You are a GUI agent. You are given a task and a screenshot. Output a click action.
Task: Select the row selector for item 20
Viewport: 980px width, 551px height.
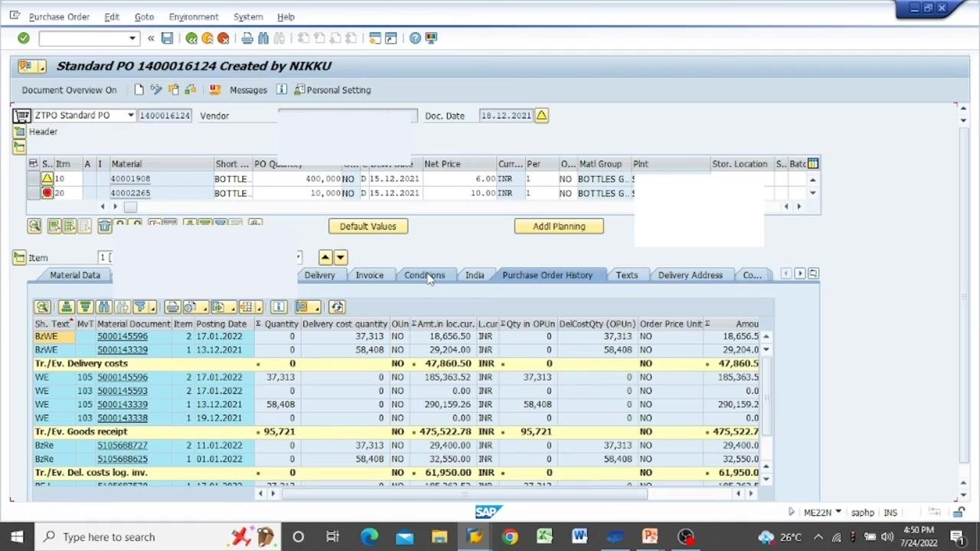click(x=33, y=193)
